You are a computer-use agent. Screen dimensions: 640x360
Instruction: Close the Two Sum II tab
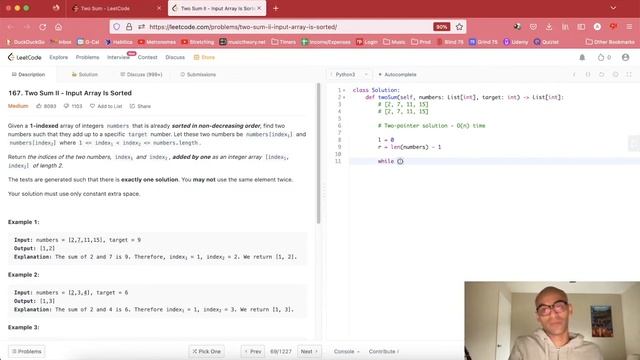coord(259,8)
